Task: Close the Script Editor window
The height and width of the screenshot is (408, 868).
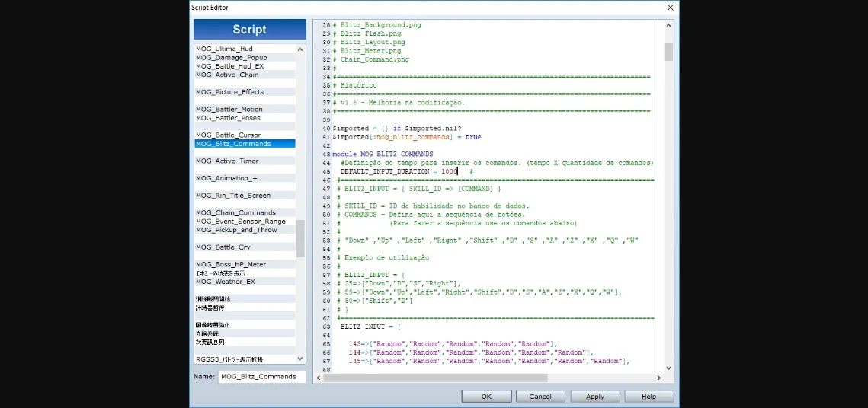Action: 670,8
